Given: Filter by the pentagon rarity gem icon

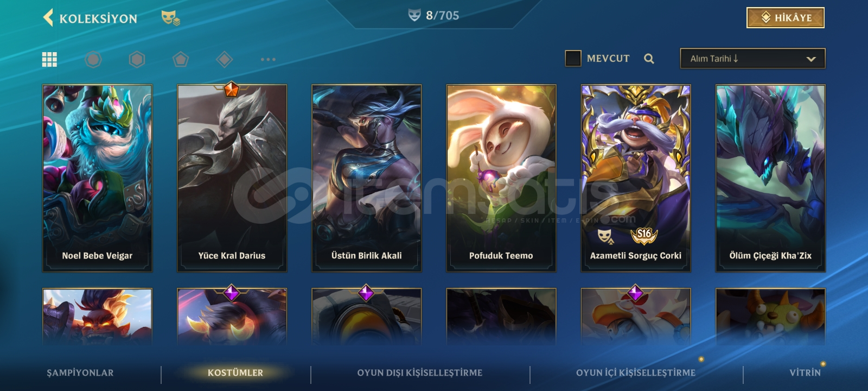Looking at the screenshot, I should [181, 59].
